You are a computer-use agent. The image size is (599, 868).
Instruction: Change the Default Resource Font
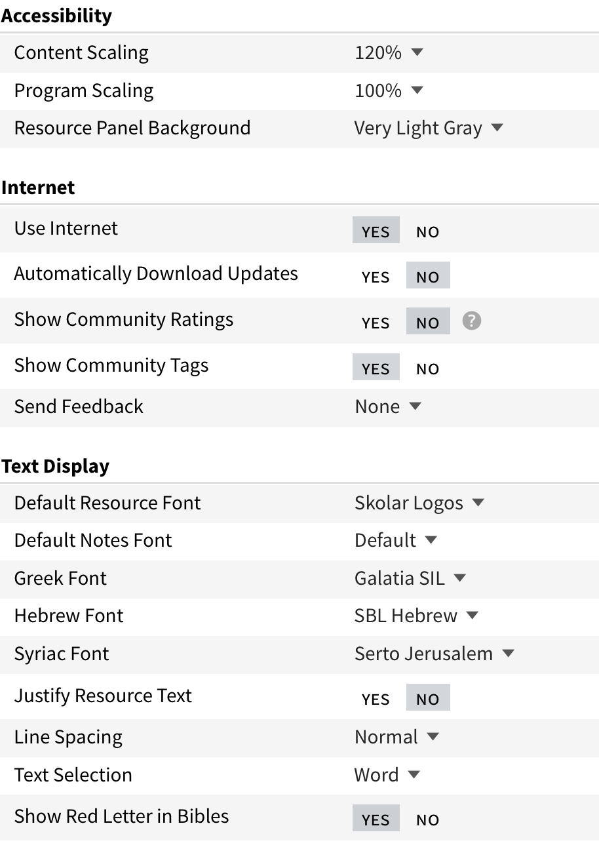pos(419,503)
